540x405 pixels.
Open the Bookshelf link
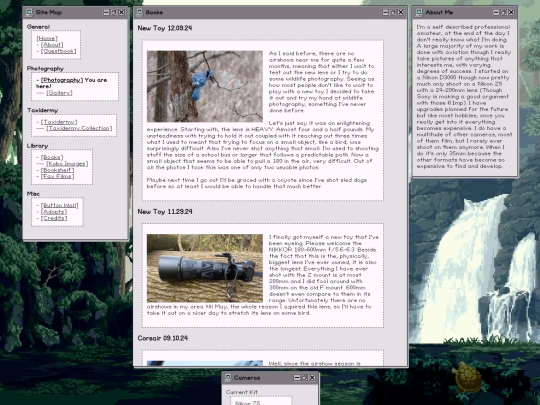[x=58, y=170]
